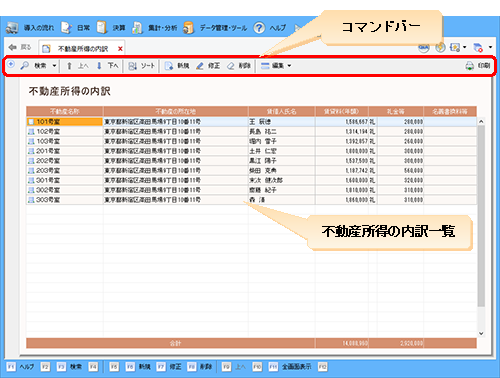Viewport: 500px width, 378px height.
Task: Move the row up with 上へ arrow
Action: click(x=69, y=66)
